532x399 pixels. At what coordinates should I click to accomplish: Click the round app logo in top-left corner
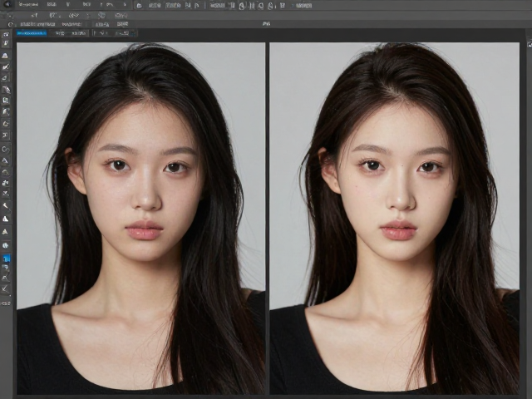pos(7,5)
